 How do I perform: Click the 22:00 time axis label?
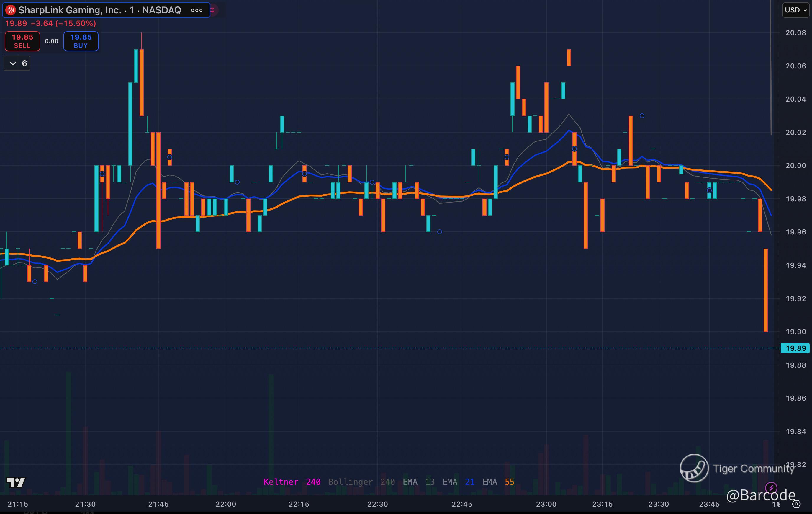tap(226, 504)
